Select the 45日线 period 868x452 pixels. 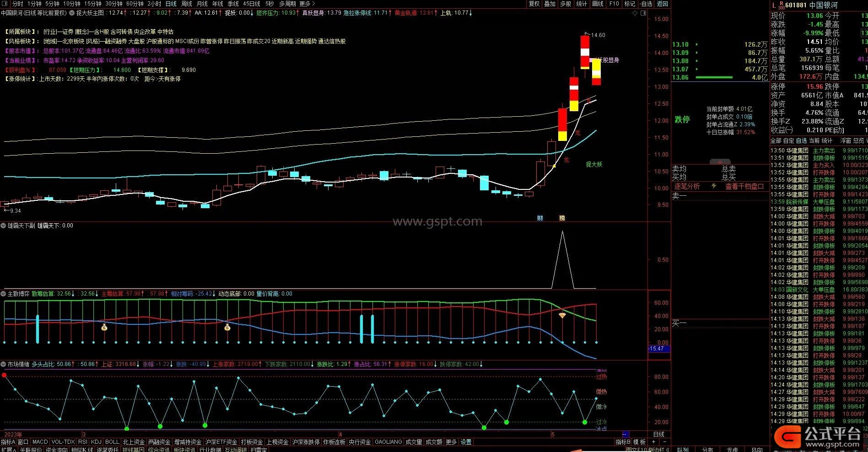[252, 4]
